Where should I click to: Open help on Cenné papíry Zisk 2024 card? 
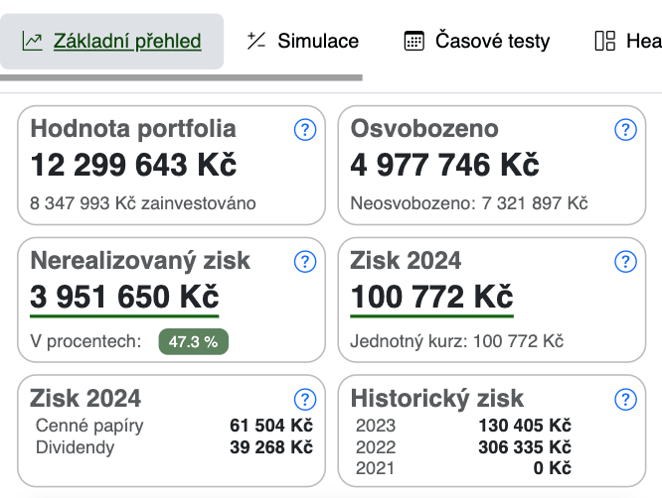tap(305, 399)
